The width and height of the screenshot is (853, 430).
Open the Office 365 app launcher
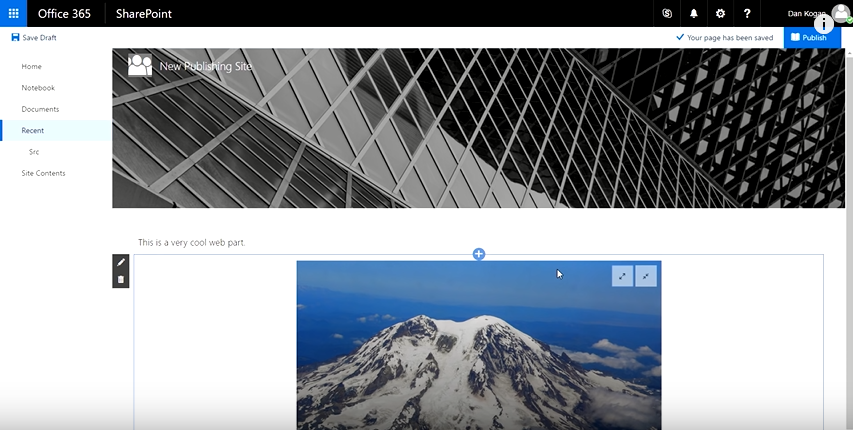click(13, 13)
